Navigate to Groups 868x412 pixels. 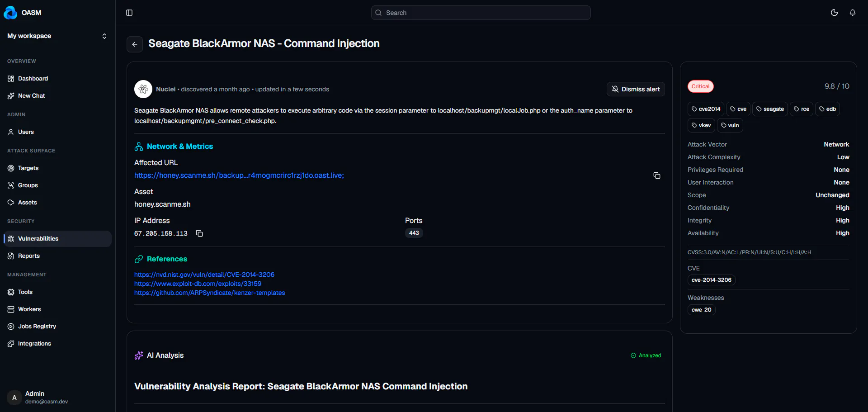pyautogui.click(x=57, y=185)
